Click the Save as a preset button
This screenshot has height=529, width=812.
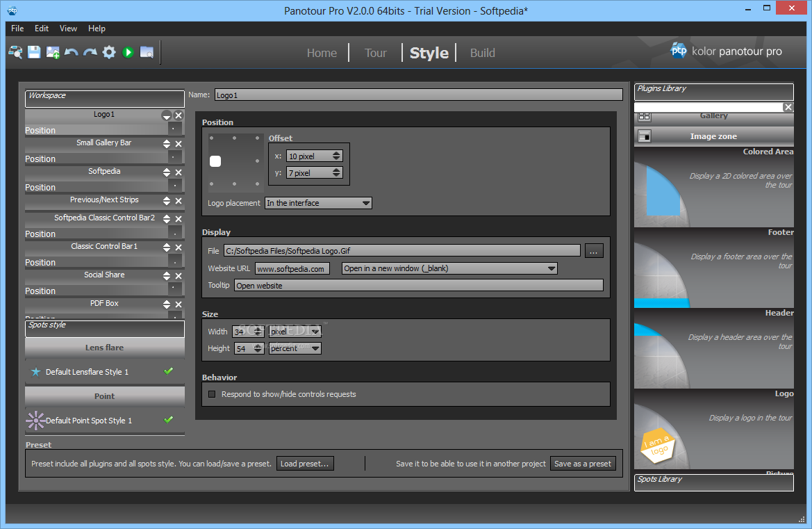point(583,464)
